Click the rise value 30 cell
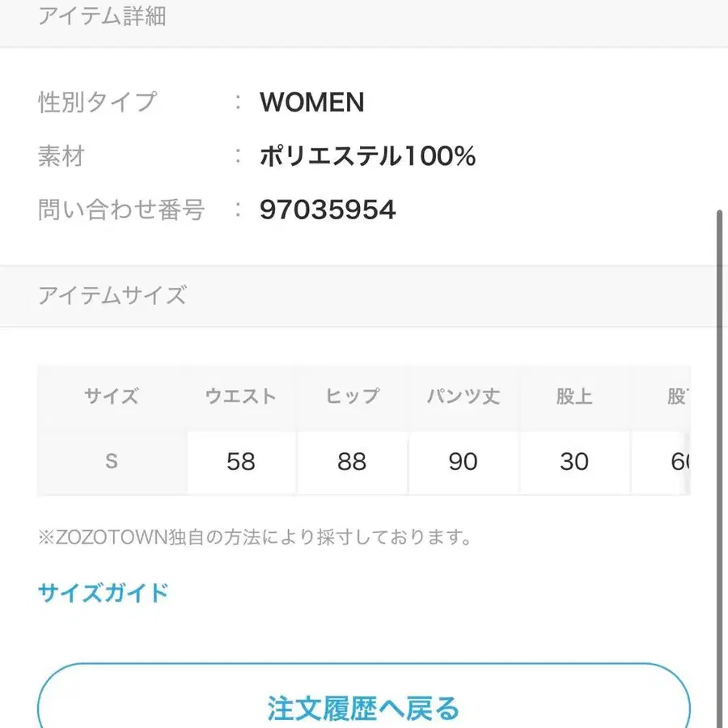Screen dimensions: 728x728 [574, 462]
